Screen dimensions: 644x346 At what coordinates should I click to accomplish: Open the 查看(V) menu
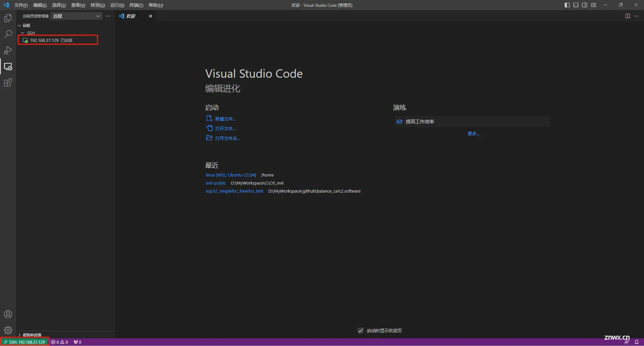[x=78, y=5]
